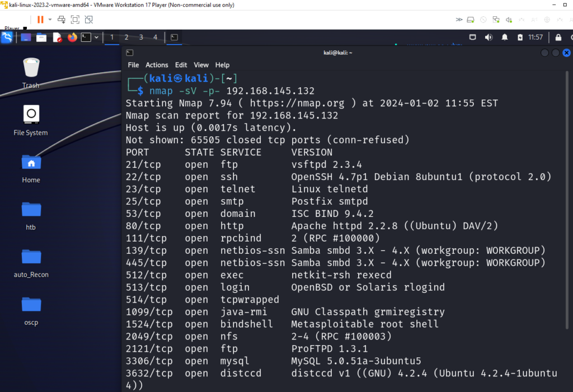Switch to workspace 3
The width and height of the screenshot is (573, 392).
tap(141, 37)
